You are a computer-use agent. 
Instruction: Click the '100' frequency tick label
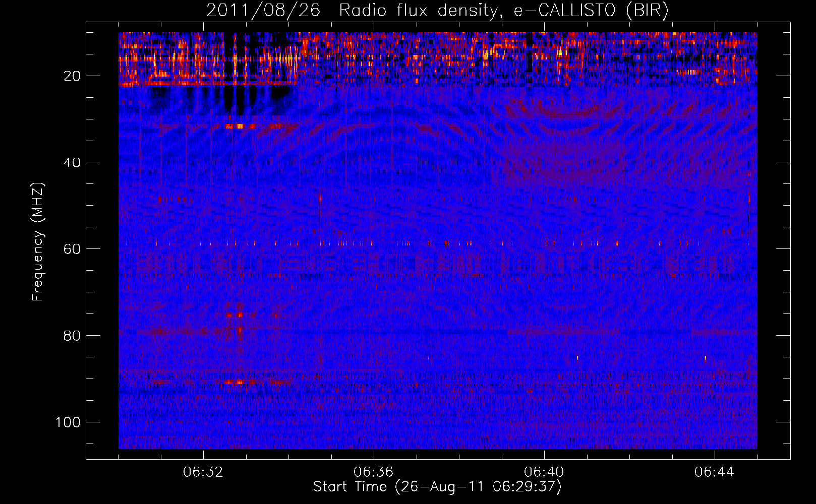click(x=68, y=422)
